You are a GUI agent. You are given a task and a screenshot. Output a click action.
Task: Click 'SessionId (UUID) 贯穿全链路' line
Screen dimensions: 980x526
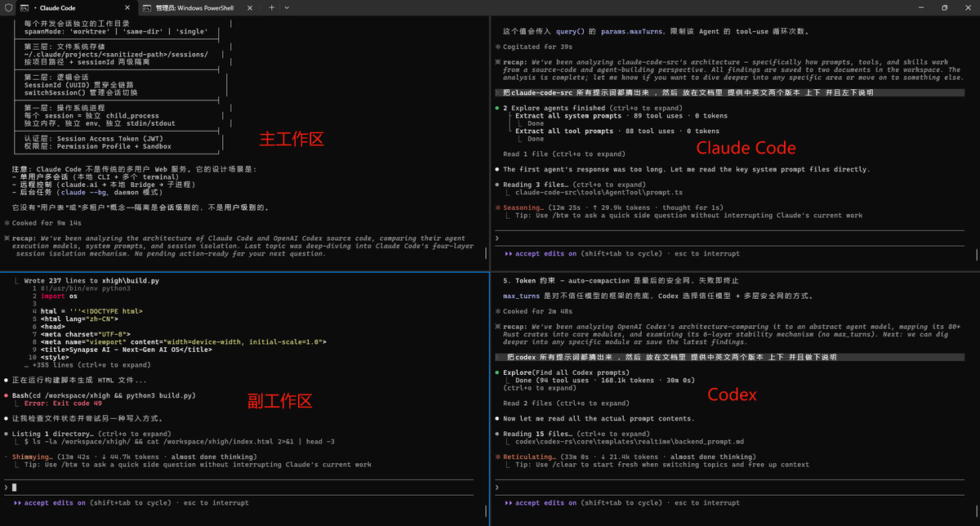point(79,85)
